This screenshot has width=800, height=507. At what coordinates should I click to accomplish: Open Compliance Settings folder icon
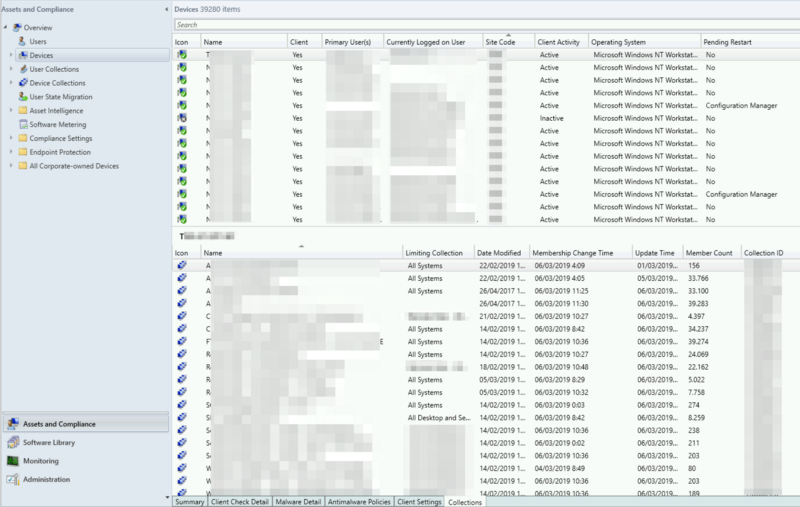tap(23, 138)
